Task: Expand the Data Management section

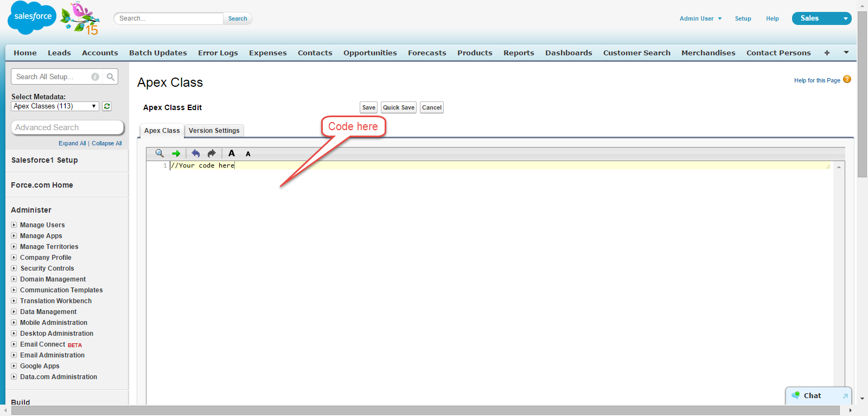Action: 14,311
